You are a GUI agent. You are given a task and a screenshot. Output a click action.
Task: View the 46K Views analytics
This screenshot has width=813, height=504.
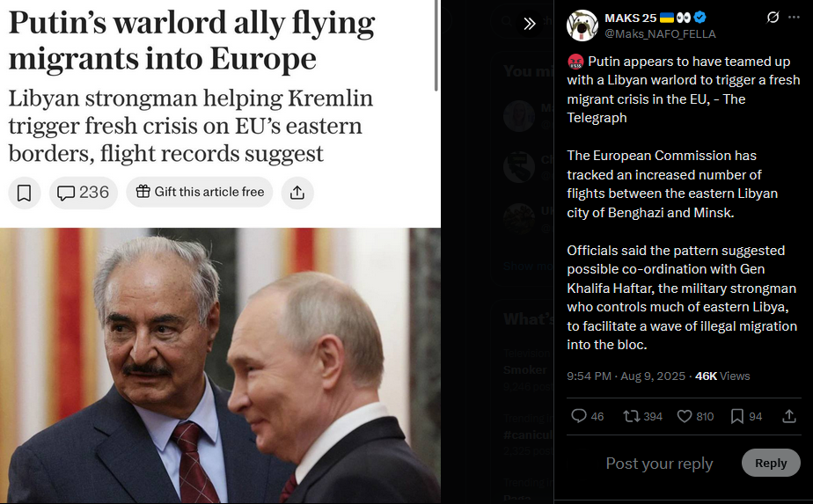pos(722,376)
